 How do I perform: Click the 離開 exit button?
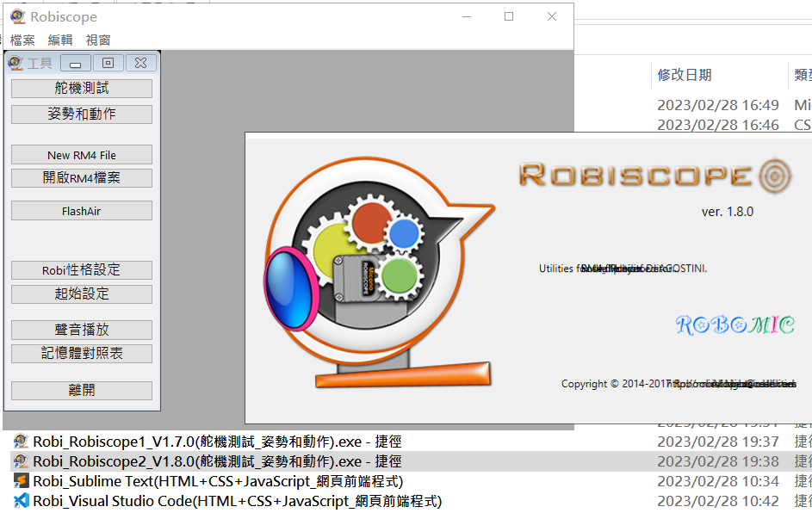coord(82,390)
